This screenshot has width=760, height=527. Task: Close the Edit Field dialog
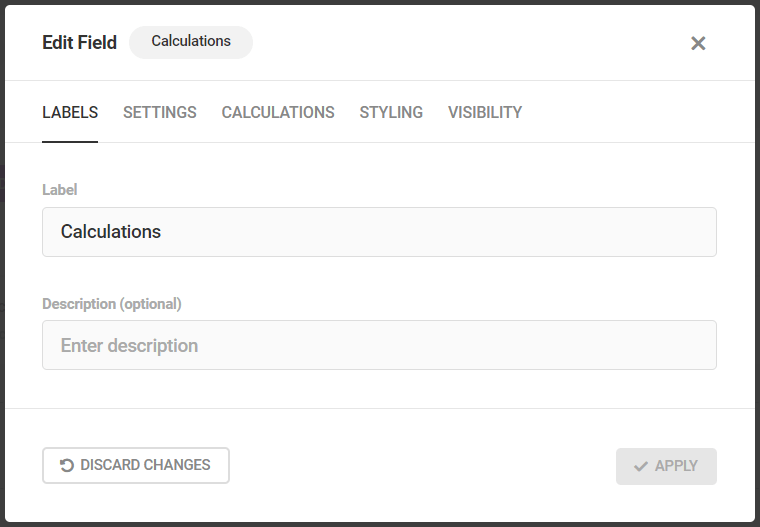(x=698, y=44)
